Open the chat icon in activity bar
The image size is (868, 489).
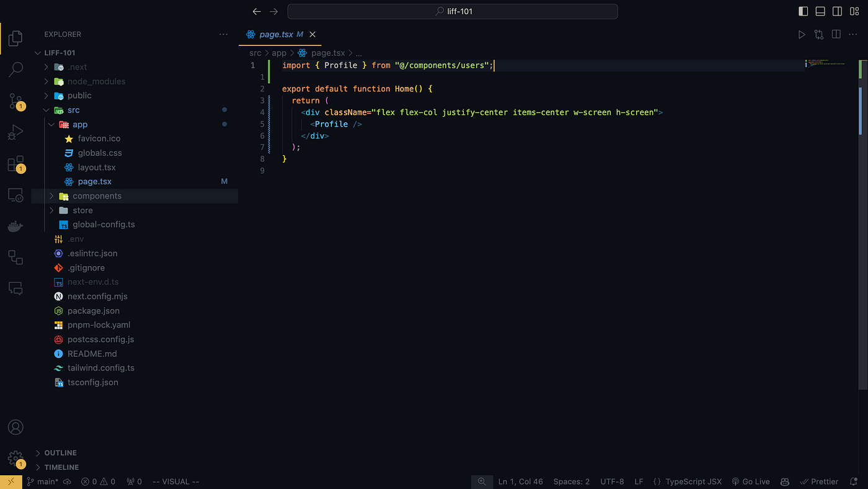click(15, 289)
